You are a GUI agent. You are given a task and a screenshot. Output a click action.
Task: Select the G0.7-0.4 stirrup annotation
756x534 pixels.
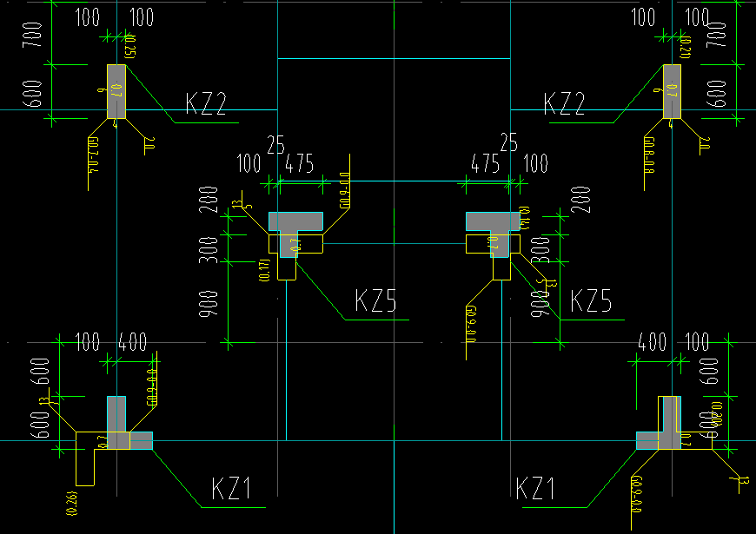point(93,155)
